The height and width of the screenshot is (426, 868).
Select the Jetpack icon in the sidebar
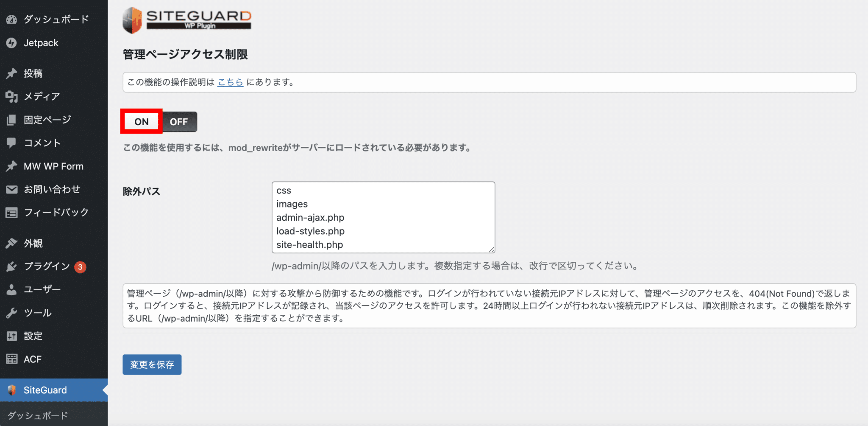11,42
